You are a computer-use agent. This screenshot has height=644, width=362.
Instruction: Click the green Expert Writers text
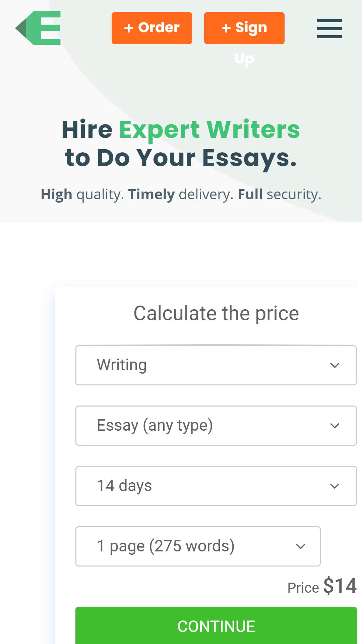209,129
